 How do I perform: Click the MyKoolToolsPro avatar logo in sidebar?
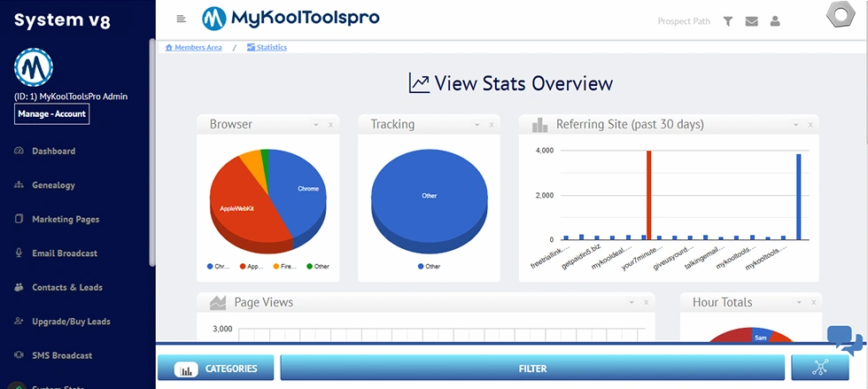34,66
